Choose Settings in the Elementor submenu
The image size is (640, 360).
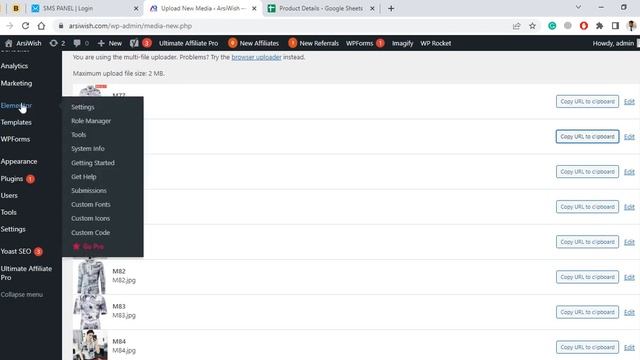coord(83,107)
